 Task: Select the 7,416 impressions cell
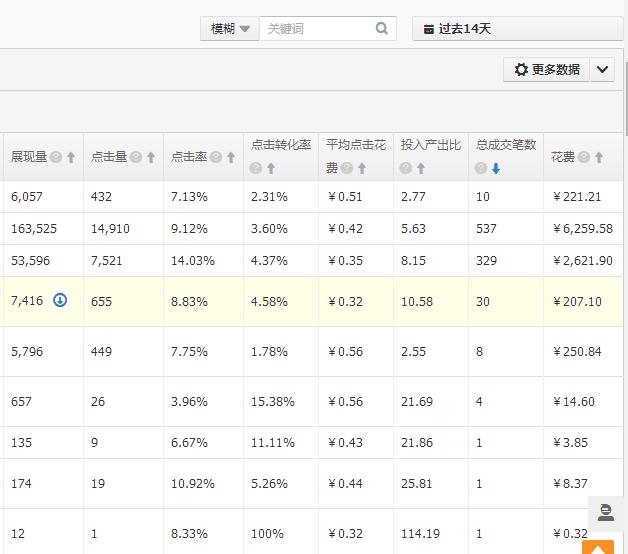tap(44, 302)
